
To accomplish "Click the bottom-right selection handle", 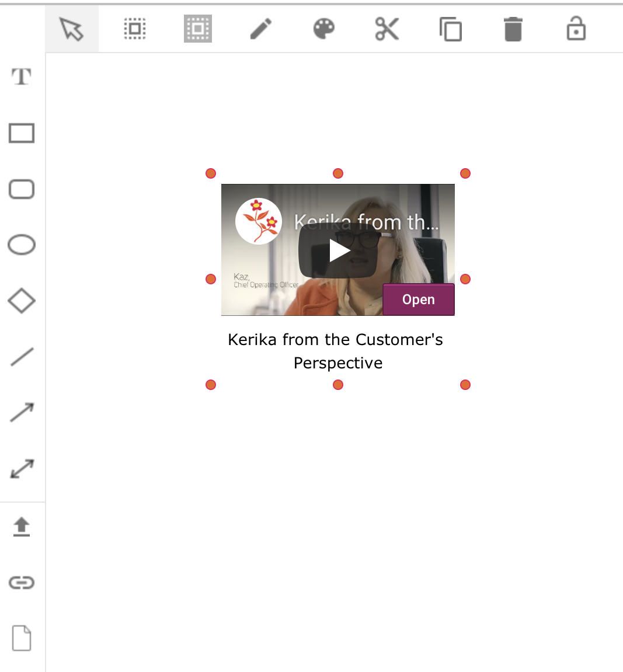I will coord(465,385).
